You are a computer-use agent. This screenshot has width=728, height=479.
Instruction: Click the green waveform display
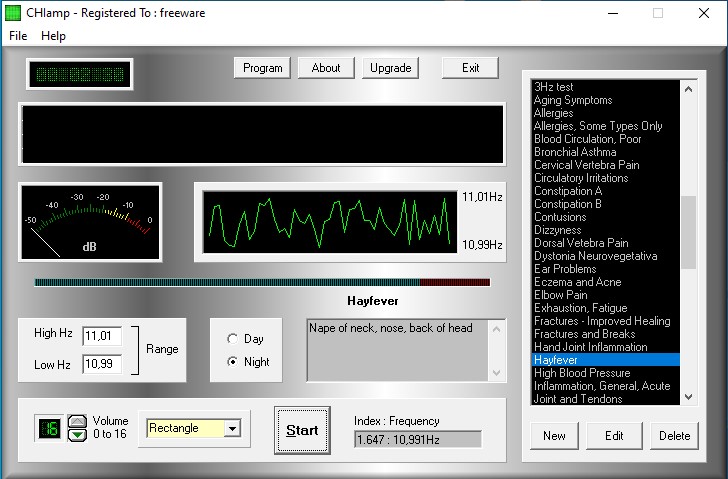click(325, 221)
